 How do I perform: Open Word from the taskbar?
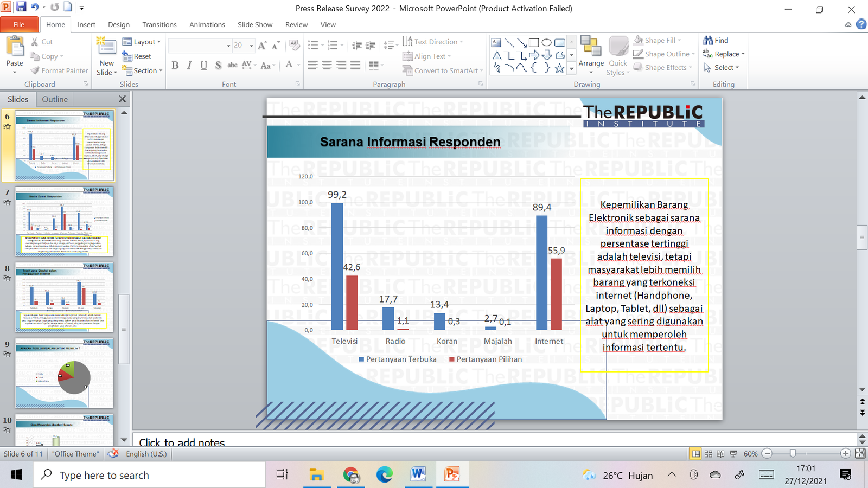tap(418, 475)
